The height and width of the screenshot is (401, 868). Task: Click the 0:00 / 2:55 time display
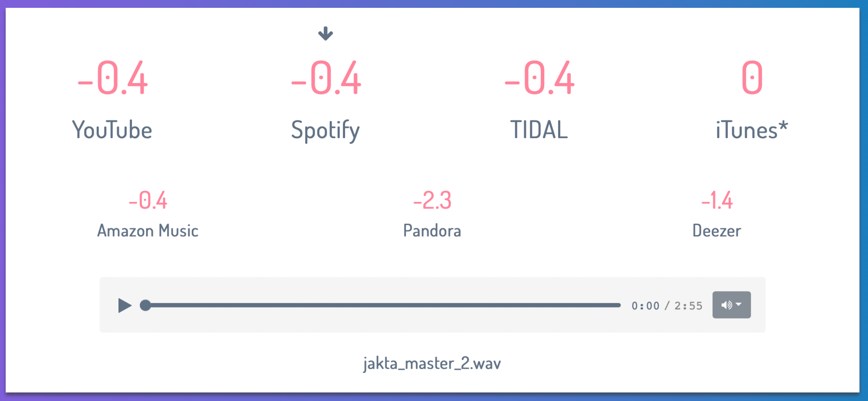click(x=667, y=306)
